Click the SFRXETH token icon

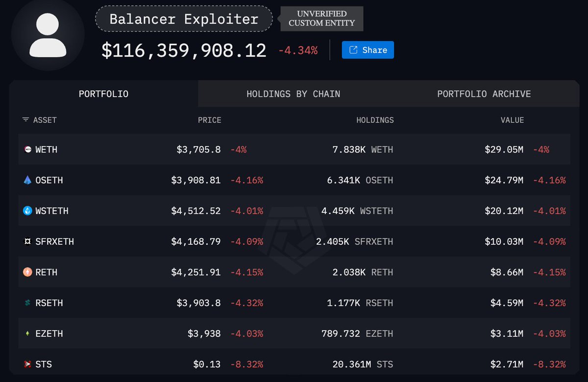[27, 242]
